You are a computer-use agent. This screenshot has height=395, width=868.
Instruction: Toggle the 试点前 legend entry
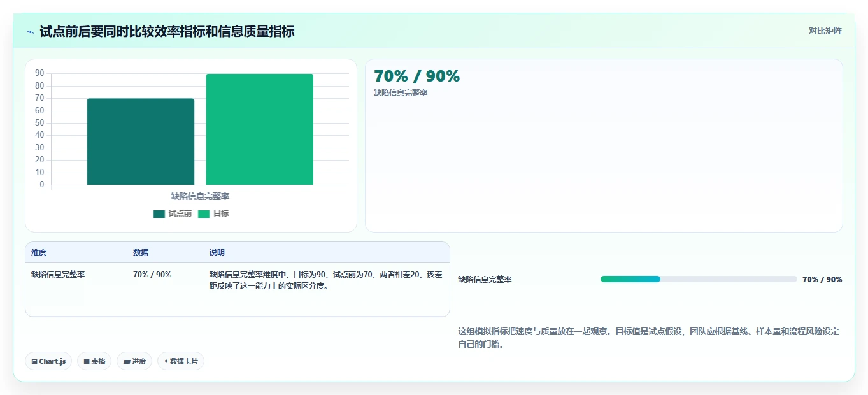point(173,213)
